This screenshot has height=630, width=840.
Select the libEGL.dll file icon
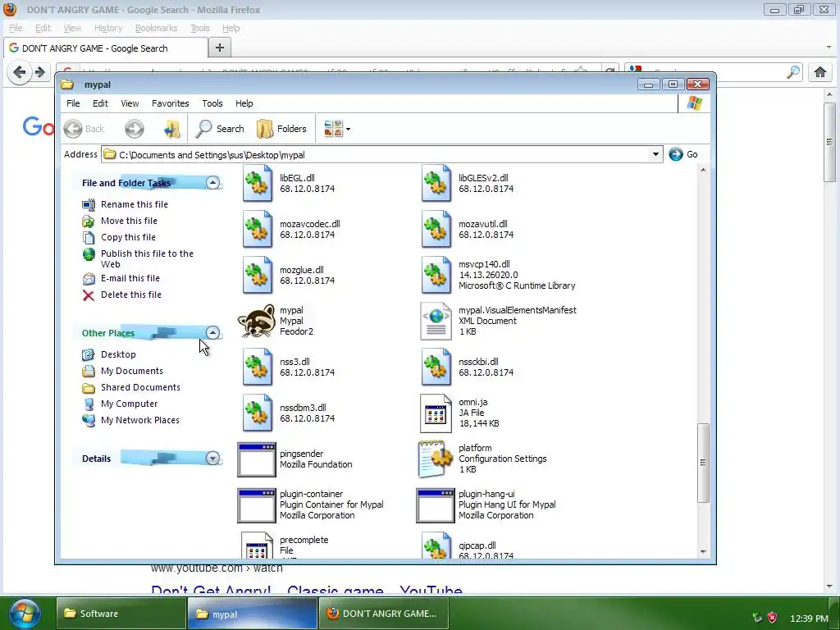click(x=257, y=183)
